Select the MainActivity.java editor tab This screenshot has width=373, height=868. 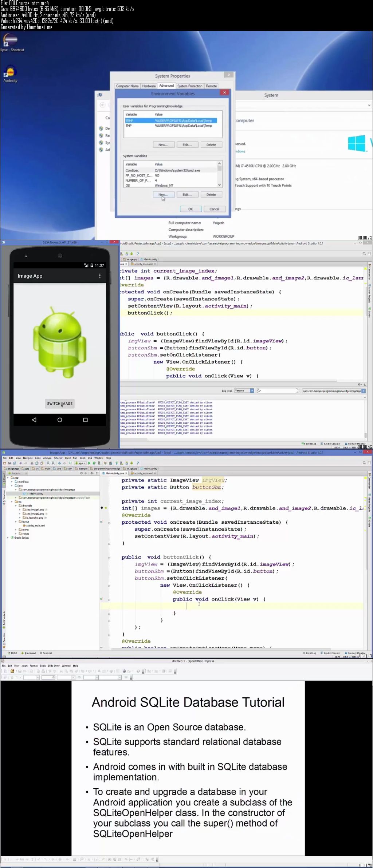[115, 473]
